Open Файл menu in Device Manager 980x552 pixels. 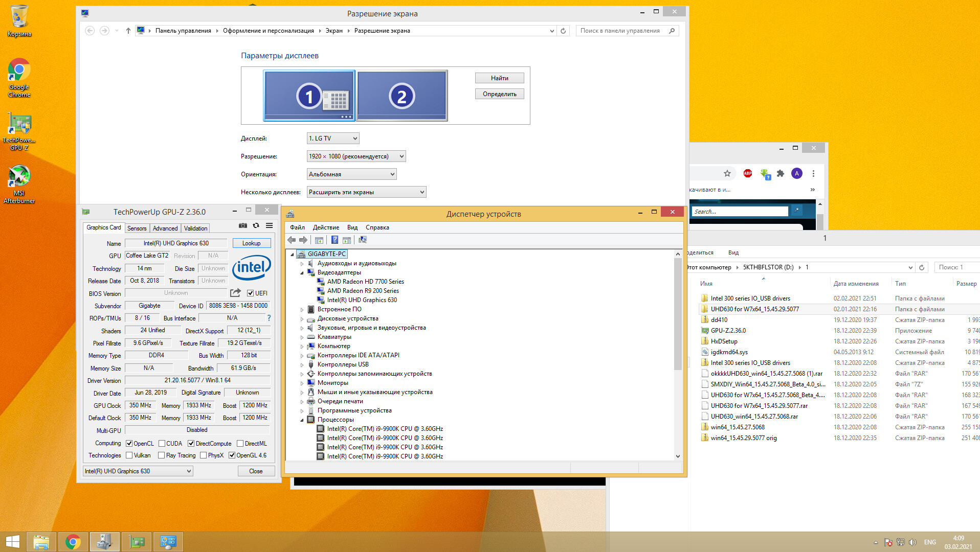(x=297, y=227)
